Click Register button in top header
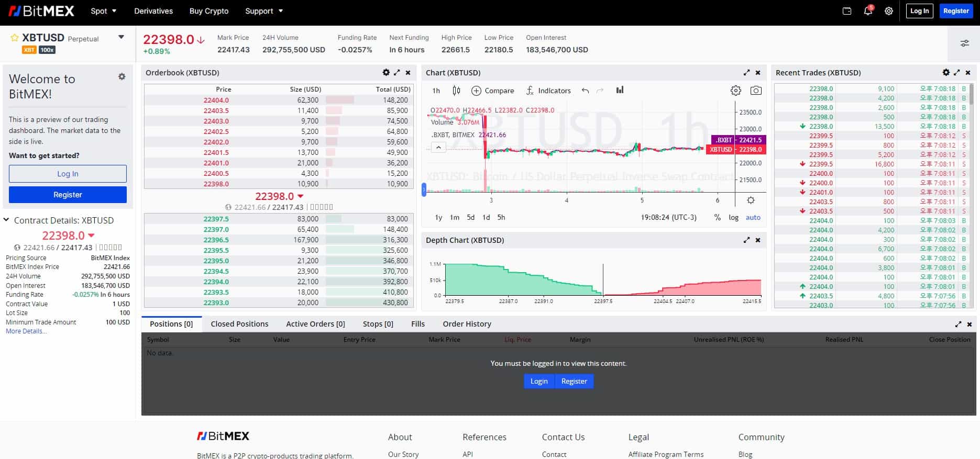This screenshot has width=980, height=459. coord(956,11)
